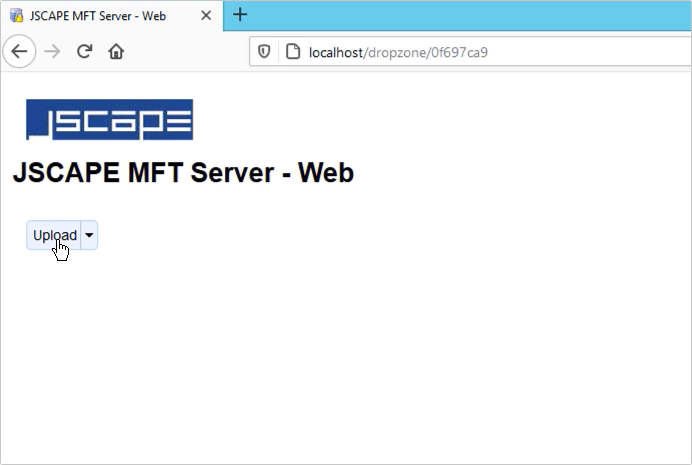This screenshot has height=465, width=692.
Task: Open a new tab with plus button
Action: [240, 15]
